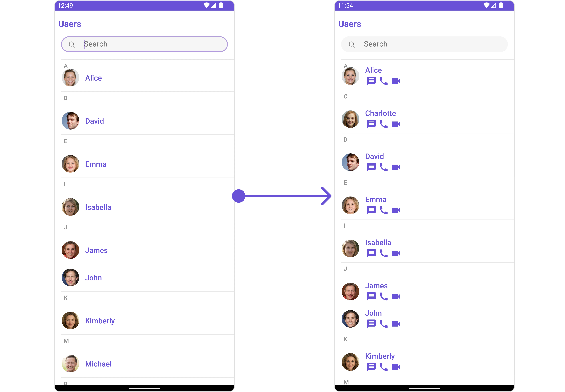Select Kimberly in the left user list
This screenshot has width=565, height=392.
pyautogui.click(x=147, y=321)
